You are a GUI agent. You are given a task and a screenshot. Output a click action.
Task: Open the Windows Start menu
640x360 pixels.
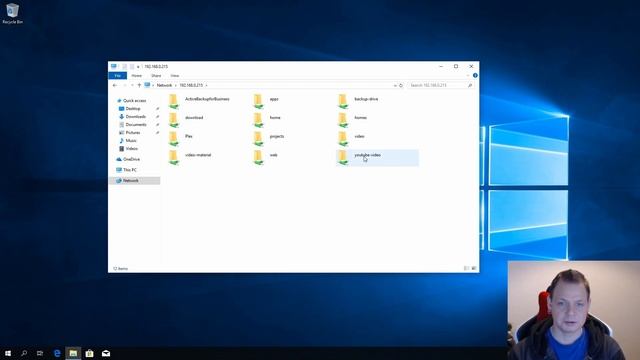(8, 353)
